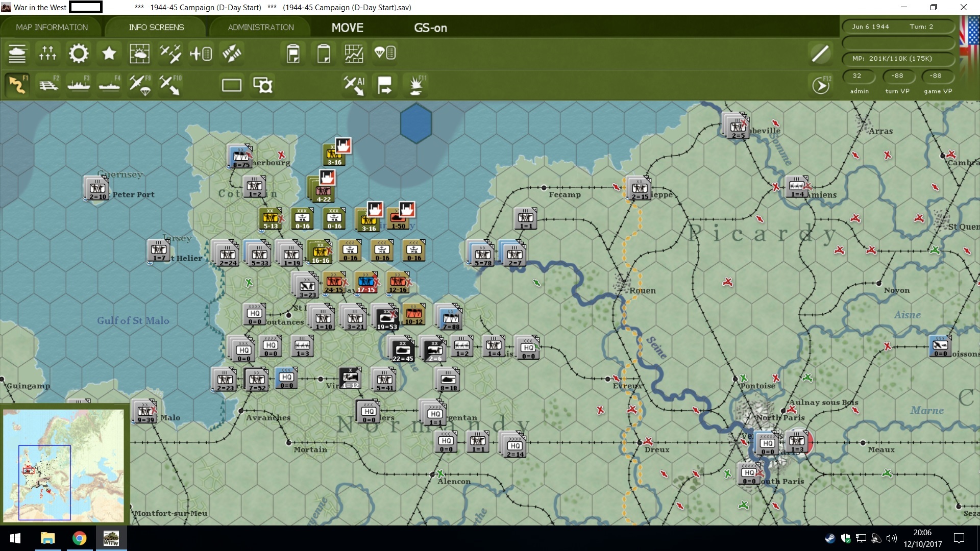The height and width of the screenshot is (551, 980).
Task: Select the F1 move mode icon
Action: pyautogui.click(x=17, y=85)
